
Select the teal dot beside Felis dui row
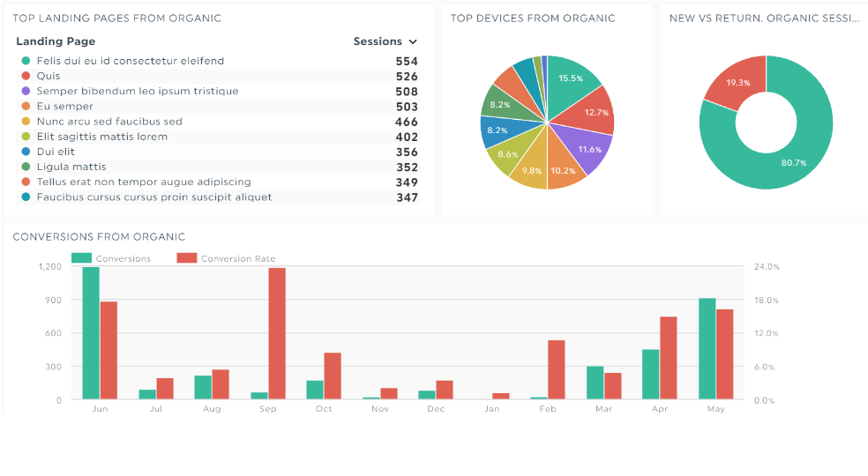pyautogui.click(x=26, y=61)
